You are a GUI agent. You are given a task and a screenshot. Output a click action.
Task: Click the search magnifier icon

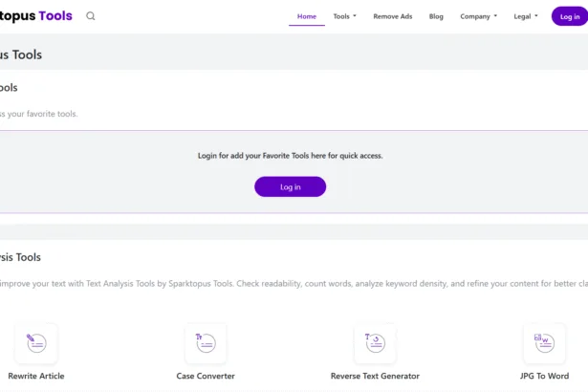point(91,16)
